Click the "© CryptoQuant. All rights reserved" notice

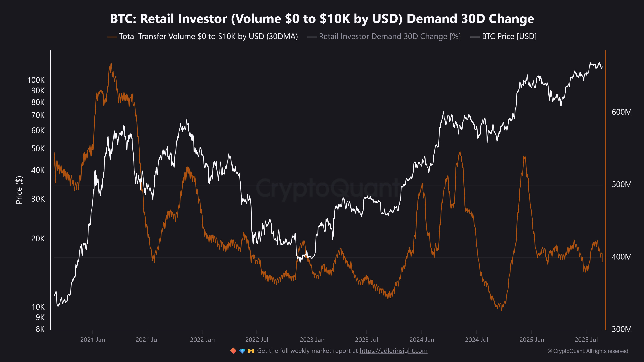[x=588, y=351]
